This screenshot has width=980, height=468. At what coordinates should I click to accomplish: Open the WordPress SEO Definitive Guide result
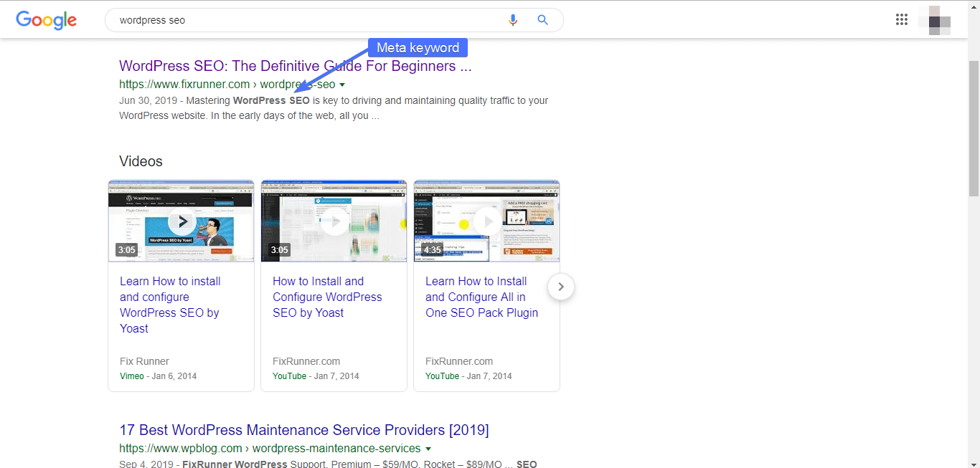coord(296,66)
